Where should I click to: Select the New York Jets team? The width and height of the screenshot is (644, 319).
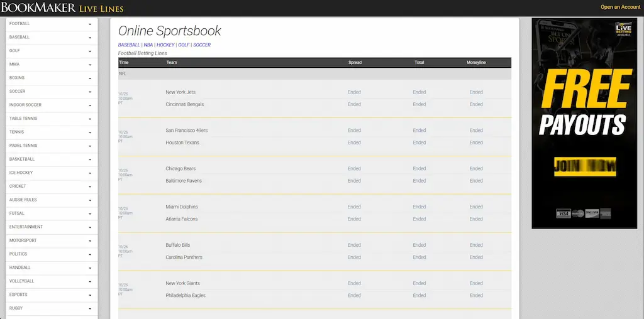180,92
